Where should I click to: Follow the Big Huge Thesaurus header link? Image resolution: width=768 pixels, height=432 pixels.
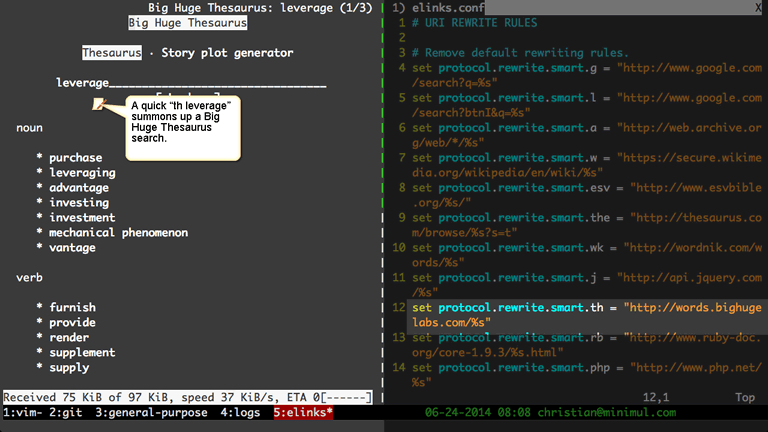click(x=188, y=23)
